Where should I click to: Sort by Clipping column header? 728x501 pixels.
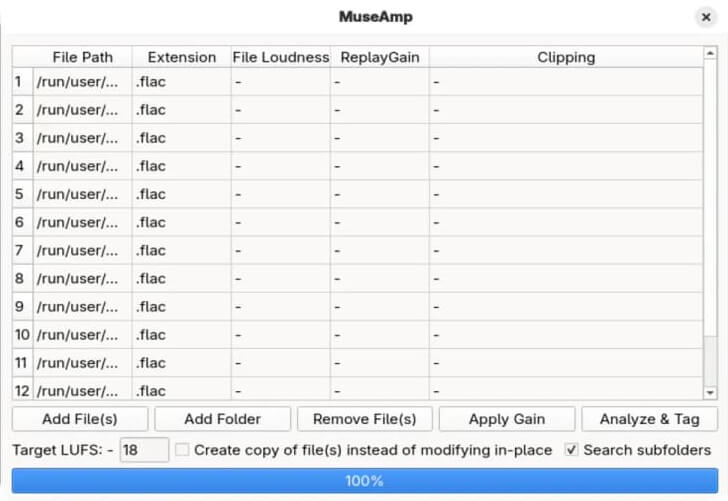pyautogui.click(x=566, y=57)
